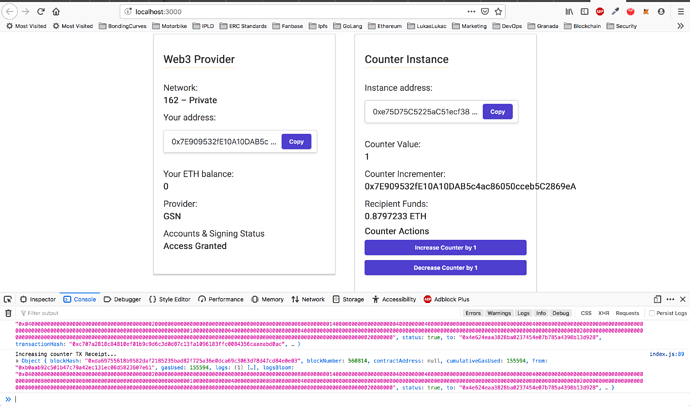
Task: Enable the Persist Logs checkbox
Action: point(652,313)
